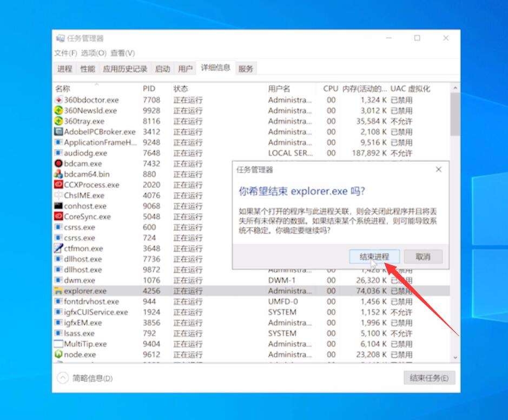508x420 pixels.
Task: Click the ctfmon.exe pen icon
Action: (x=58, y=248)
